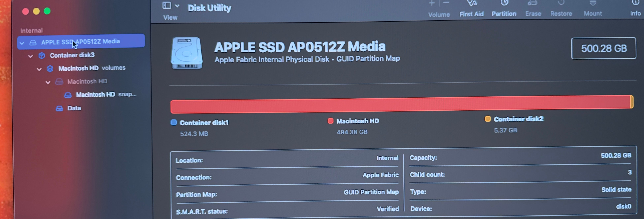644x219 pixels.
Task: Click the Erase toolbar button
Action: pos(533,9)
